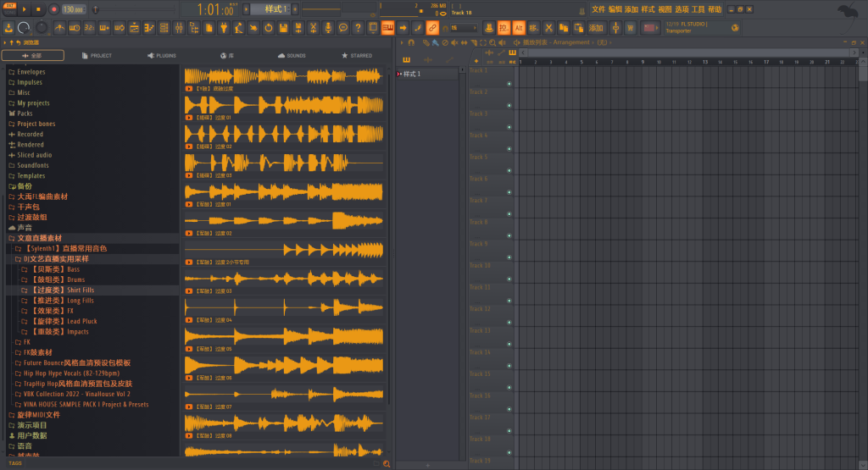
Task: Mute Track 3 with its green dot
Action: pos(509,127)
